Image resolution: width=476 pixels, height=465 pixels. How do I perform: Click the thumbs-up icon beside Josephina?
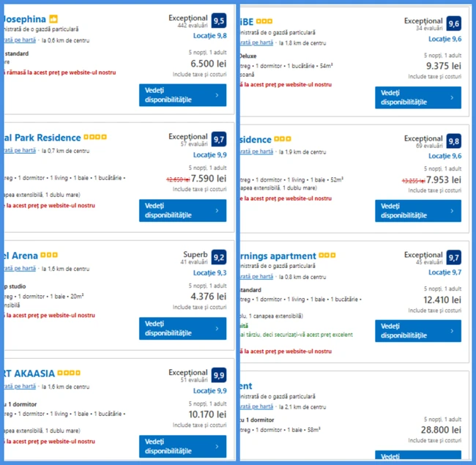coord(53,19)
